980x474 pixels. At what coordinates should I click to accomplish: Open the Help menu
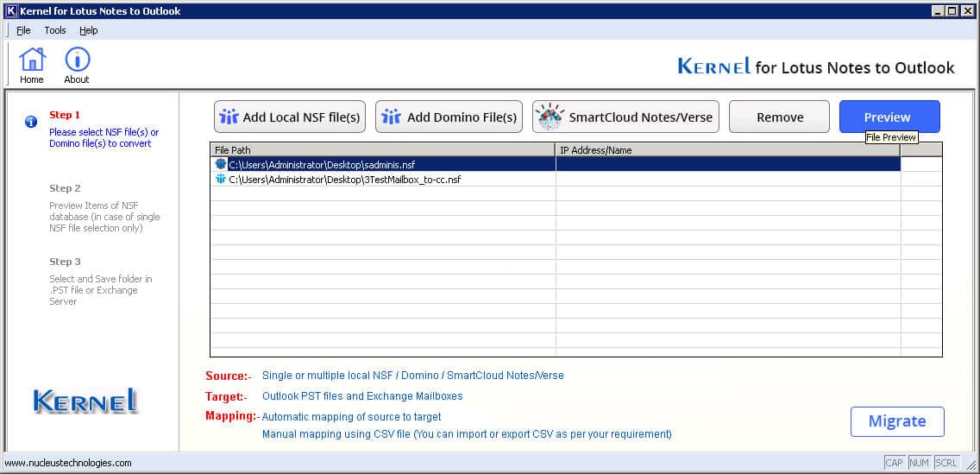(89, 30)
